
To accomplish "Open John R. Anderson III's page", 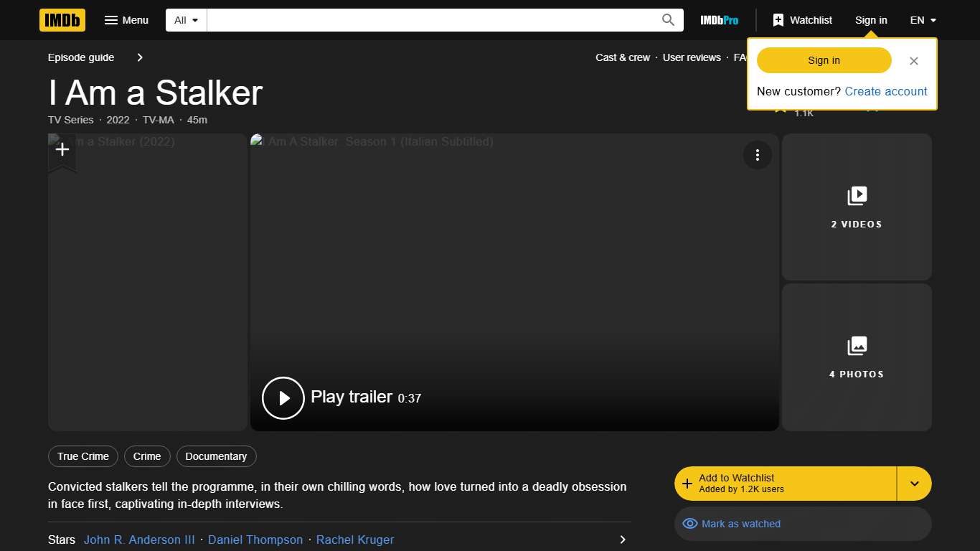I will click(x=138, y=540).
